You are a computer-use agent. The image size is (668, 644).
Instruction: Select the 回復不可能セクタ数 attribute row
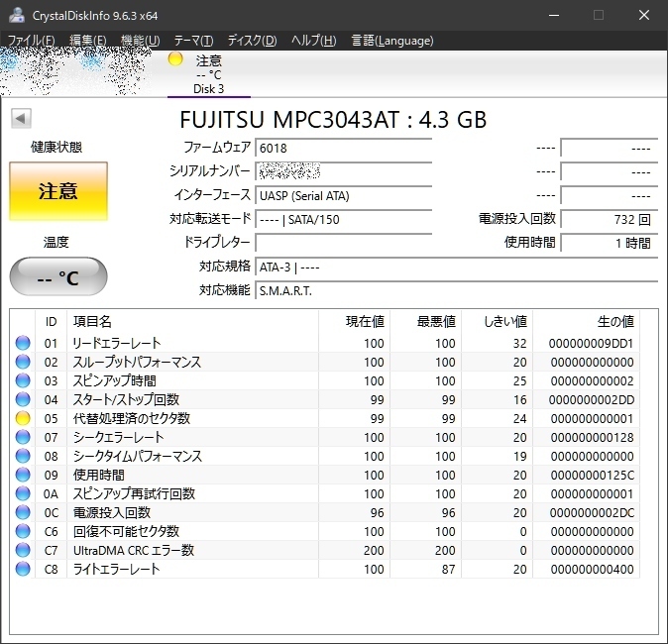tap(325, 531)
